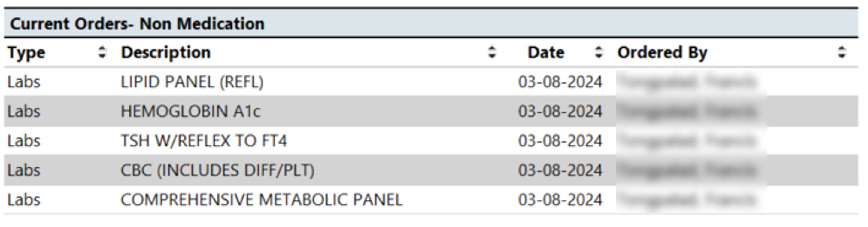Screen dimensions: 868x227
Task: Click the Ordered By sort arrows icon
Action: [842, 52]
